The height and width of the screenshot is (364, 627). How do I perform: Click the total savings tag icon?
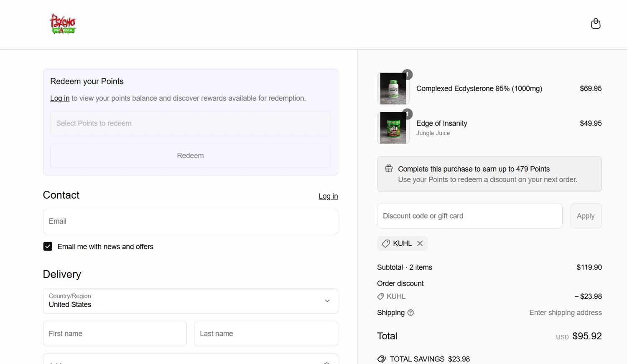pyautogui.click(x=381, y=359)
